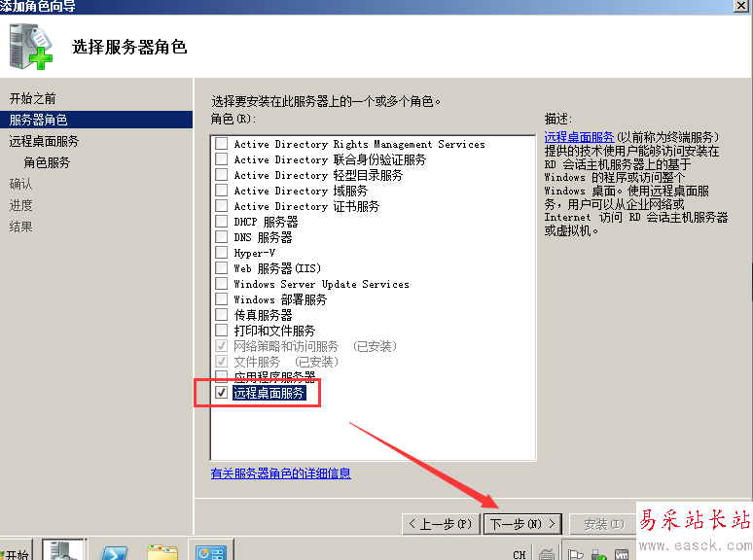Select the 文件服务 (已安装) row
This screenshot has height=560, width=753.
(x=286, y=362)
